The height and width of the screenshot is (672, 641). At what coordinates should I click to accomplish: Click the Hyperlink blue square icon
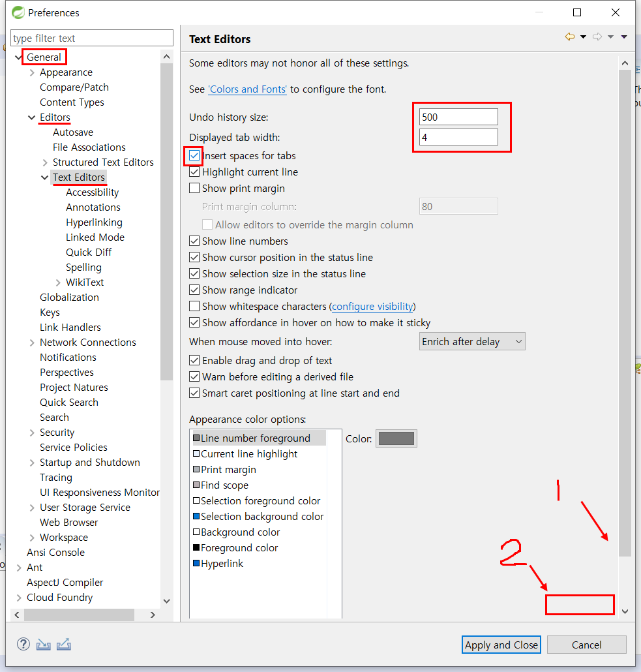coord(196,563)
